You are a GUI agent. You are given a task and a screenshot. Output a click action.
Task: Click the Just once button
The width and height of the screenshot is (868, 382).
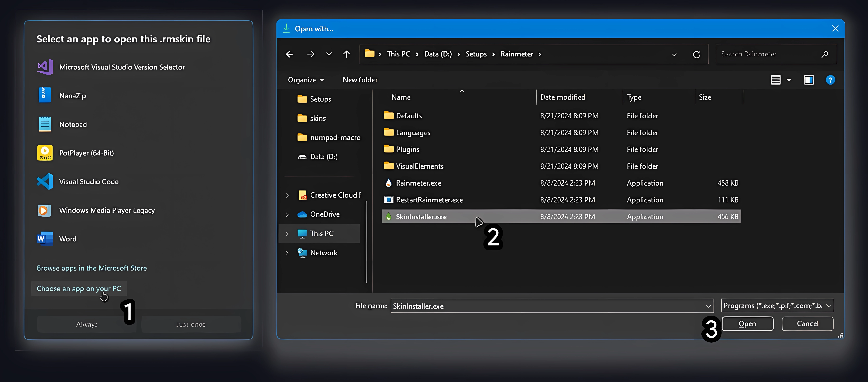(191, 324)
